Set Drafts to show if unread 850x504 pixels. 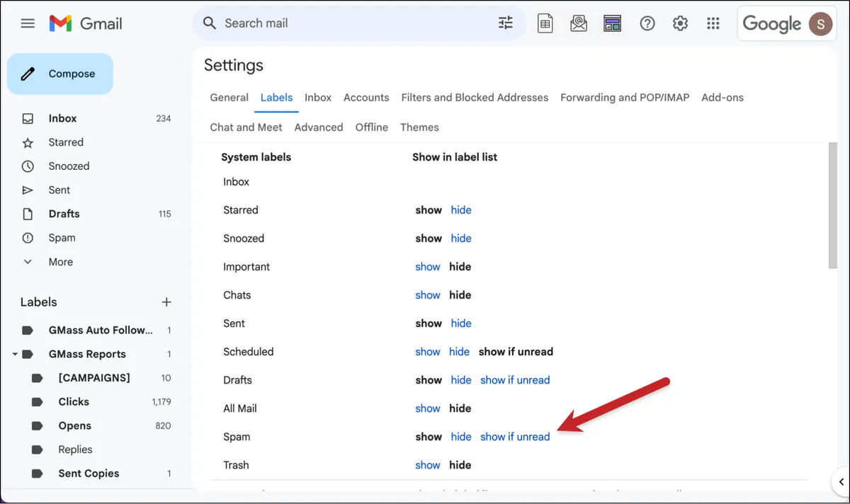(x=515, y=380)
